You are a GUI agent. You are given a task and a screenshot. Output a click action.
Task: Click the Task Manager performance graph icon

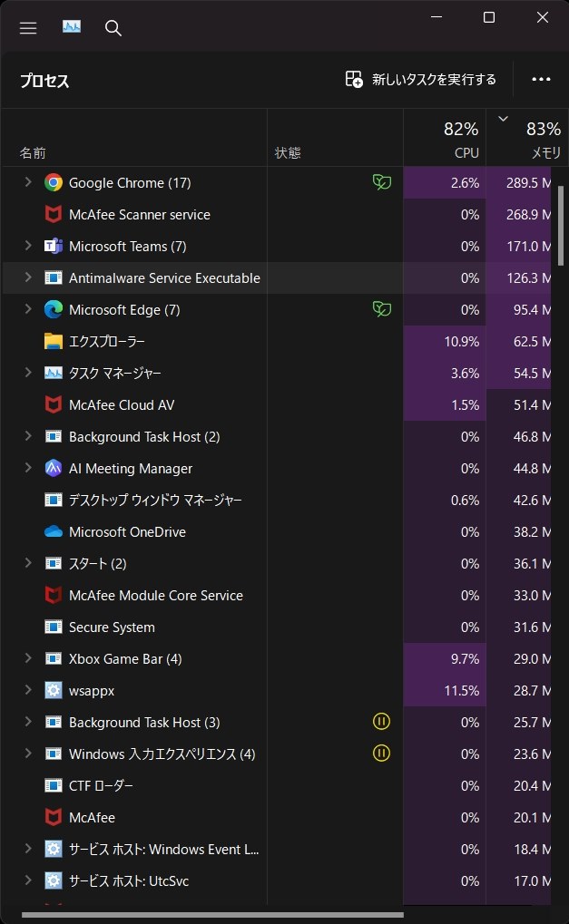click(x=73, y=27)
